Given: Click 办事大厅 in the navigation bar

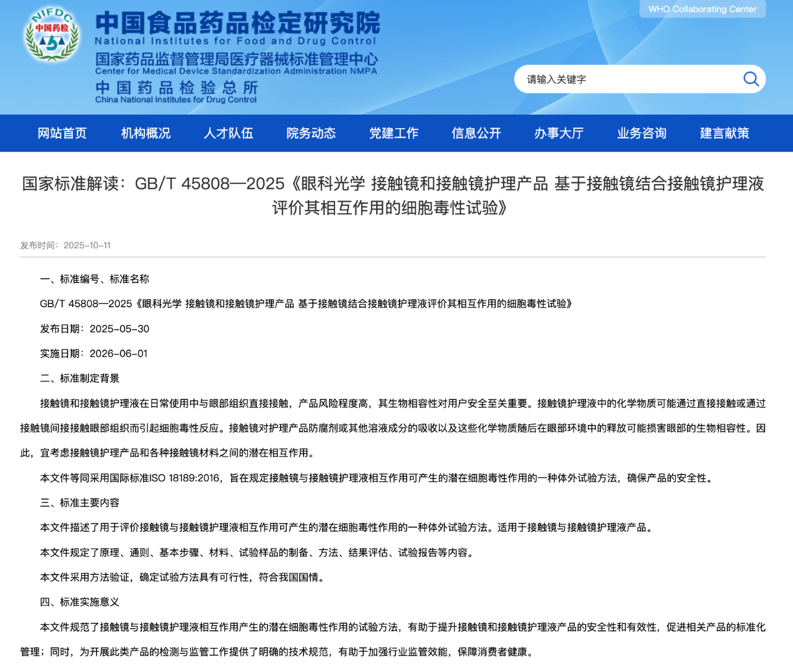Looking at the screenshot, I should pos(559,133).
